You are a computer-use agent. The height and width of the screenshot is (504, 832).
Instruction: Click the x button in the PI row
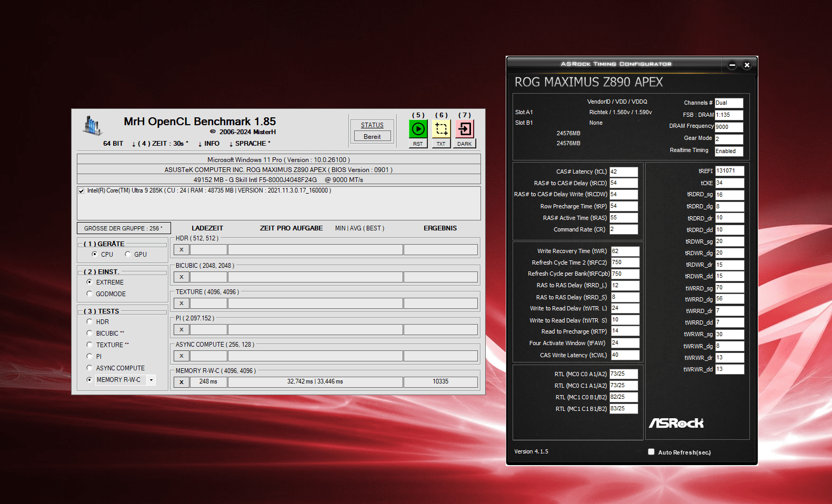(x=182, y=329)
